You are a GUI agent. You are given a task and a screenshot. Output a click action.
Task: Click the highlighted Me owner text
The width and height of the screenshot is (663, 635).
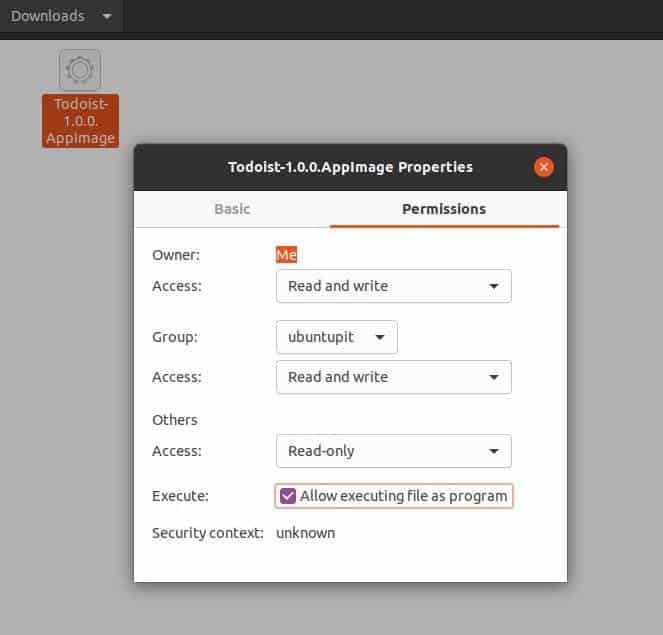click(286, 255)
